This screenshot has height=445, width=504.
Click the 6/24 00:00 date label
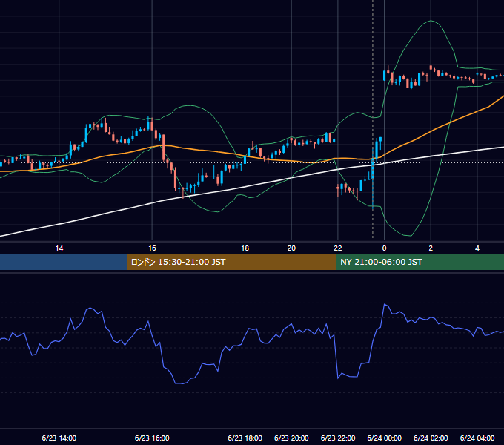(384, 438)
